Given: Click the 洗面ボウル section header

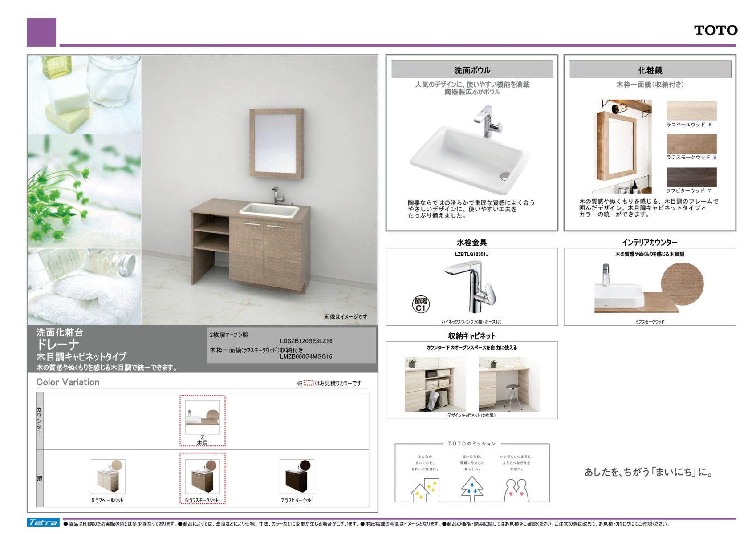Looking at the screenshot, I should point(472,70).
